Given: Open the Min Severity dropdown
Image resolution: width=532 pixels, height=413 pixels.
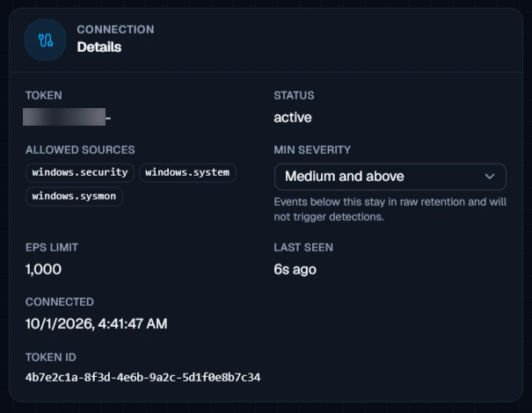Looking at the screenshot, I should coord(390,177).
